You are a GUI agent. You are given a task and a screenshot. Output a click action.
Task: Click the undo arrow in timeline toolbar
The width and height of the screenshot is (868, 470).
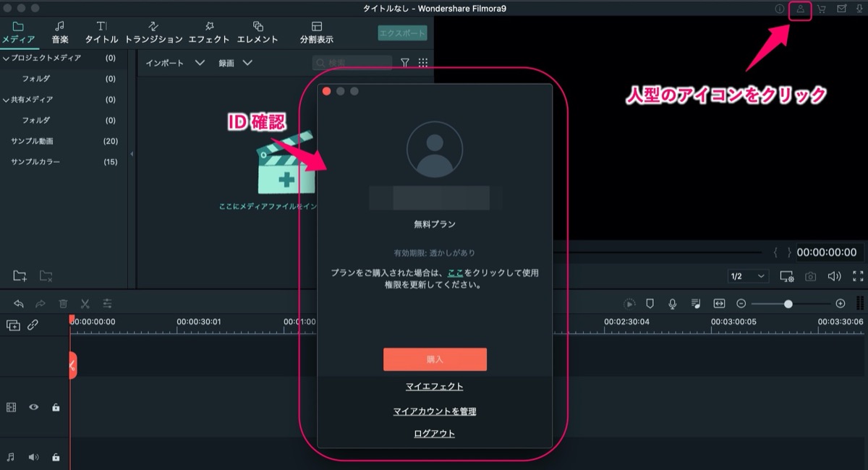point(19,304)
